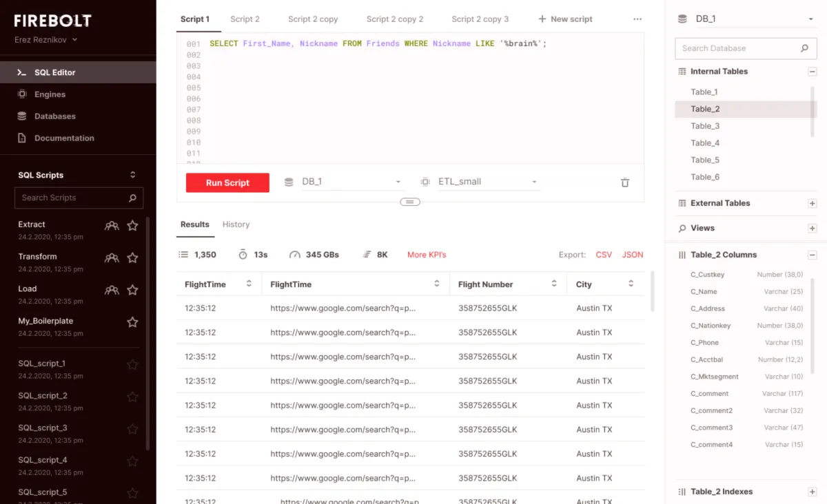Screen dimensions: 827x504
Task: Click the shared users icon on Extract script
Action: (112, 225)
